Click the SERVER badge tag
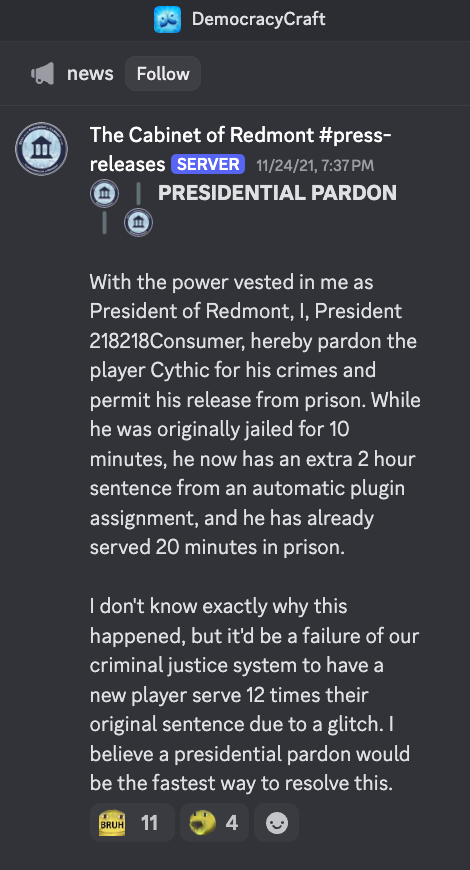 [208, 164]
